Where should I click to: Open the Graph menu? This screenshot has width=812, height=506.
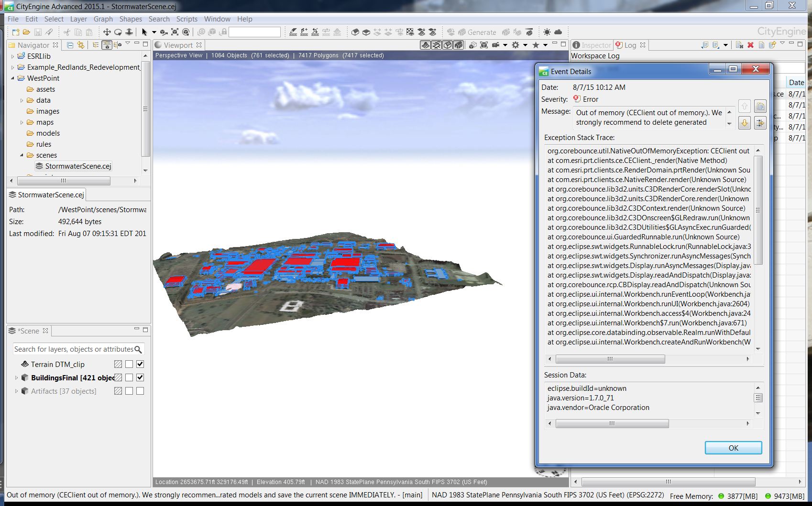coord(103,19)
